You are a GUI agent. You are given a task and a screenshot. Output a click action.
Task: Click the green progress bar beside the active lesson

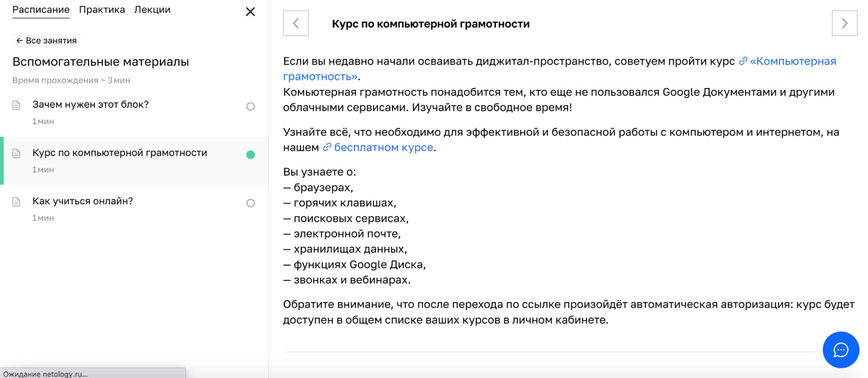pyautogui.click(x=2, y=161)
